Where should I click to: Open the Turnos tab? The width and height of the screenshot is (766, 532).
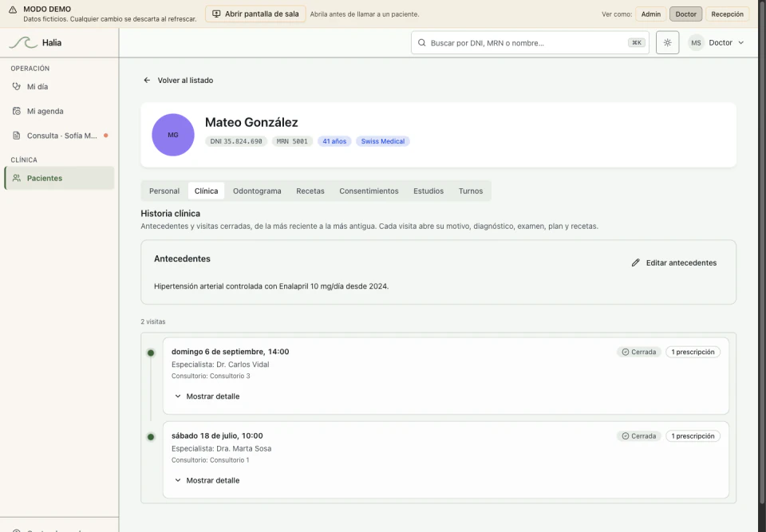point(471,191)
